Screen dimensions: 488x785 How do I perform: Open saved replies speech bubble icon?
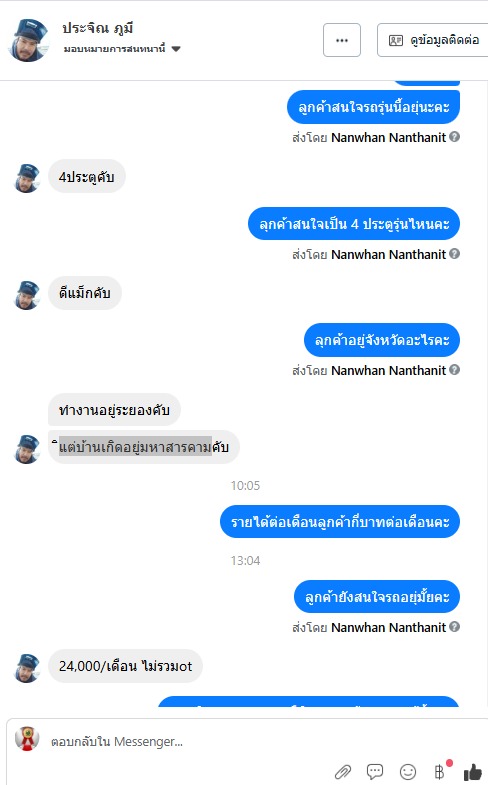[x=375, y=771]
